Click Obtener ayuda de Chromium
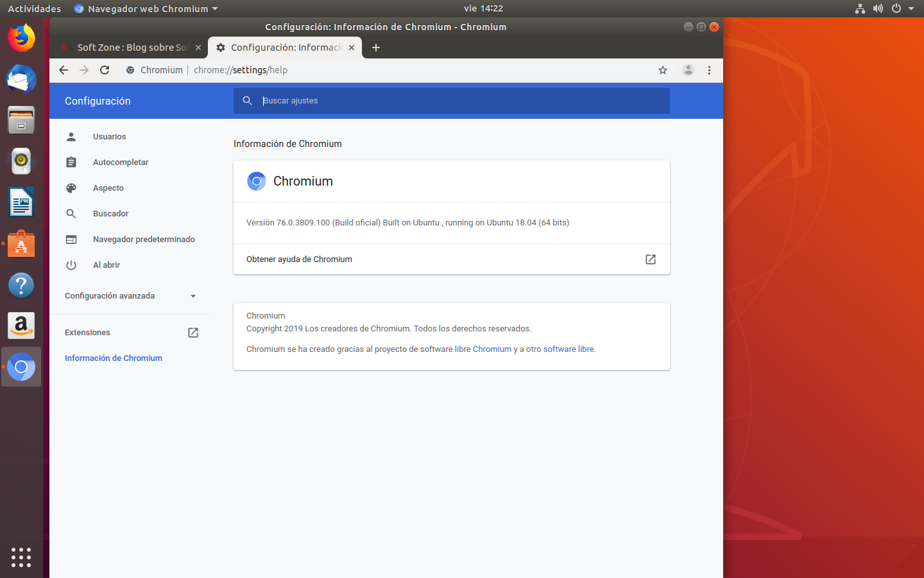Screen dimensions: 924x578 tap(452, 259)
